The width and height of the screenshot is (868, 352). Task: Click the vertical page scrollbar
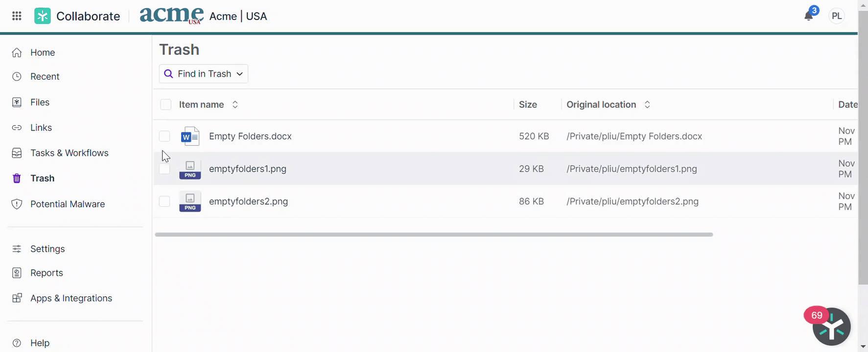coord(863,147)
